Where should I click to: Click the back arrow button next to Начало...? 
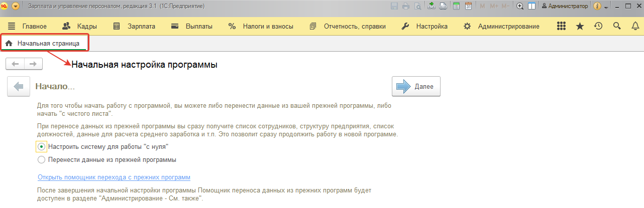(x=19, y=86)
